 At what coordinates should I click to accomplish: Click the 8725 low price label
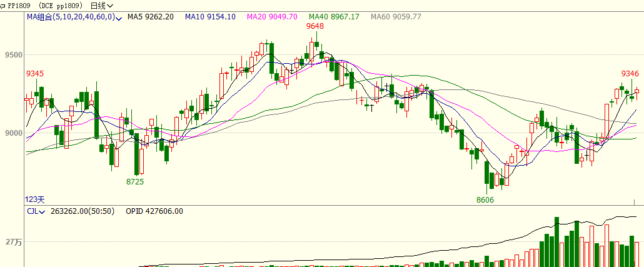(135, 181)
